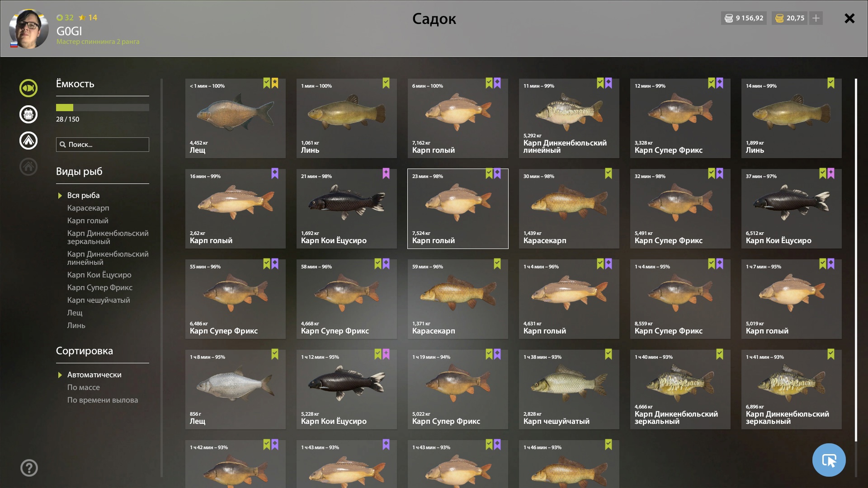This screenshot has height=488, width=868.
Task: Open the backpack inventory sidebar icon
Action: [x=28, y=114]
